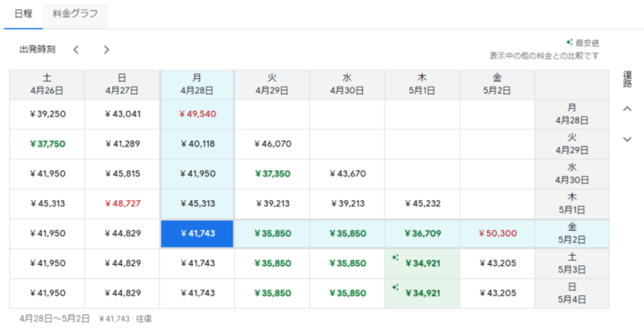Viewport: 644px width, 329px height.
Task: Choose the green ¥37,350 fare
Action: pos(272,174)
